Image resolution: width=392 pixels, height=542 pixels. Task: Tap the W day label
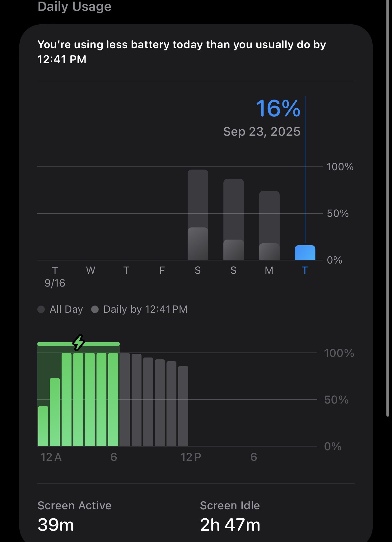(91, 270)
